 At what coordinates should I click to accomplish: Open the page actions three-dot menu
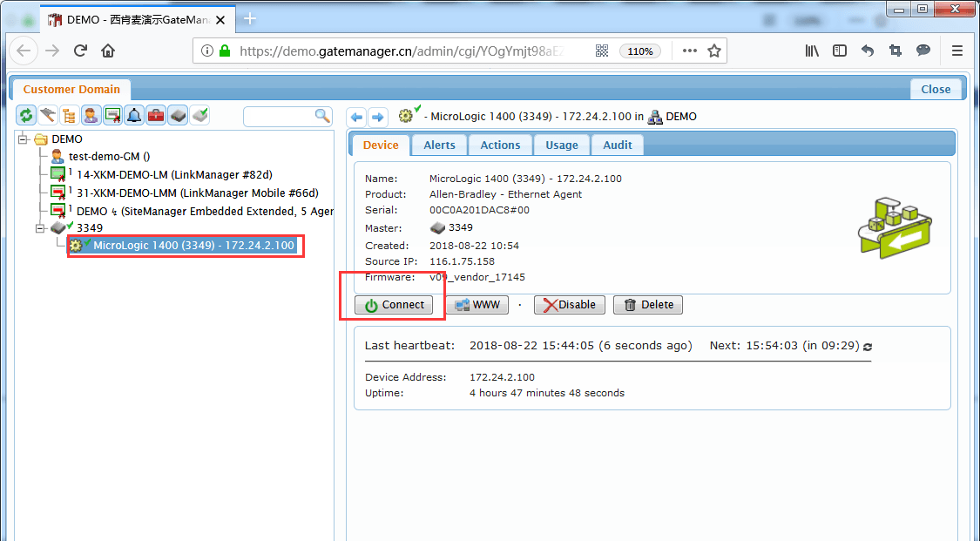(x=689, y=51)
